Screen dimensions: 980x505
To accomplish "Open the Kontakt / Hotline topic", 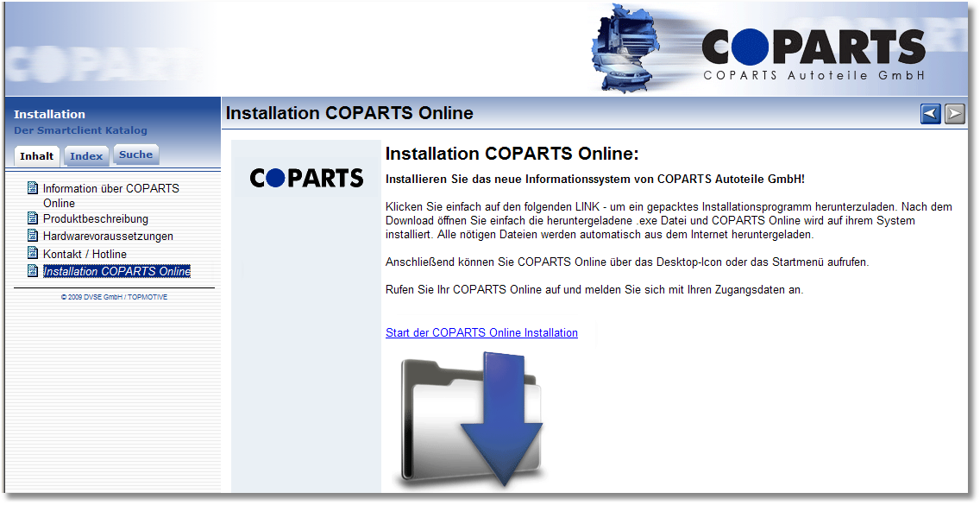I will click(x=85, y=254).
